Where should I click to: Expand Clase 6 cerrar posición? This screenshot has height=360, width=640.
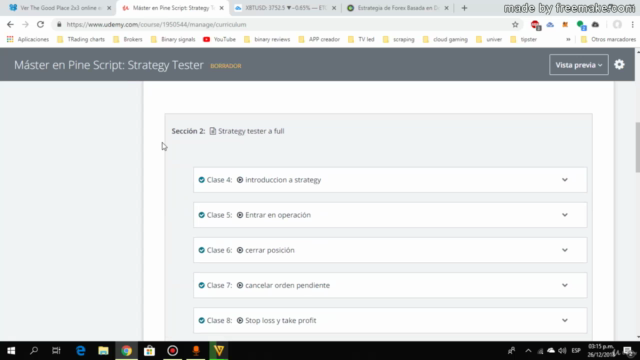click(564, 250)
